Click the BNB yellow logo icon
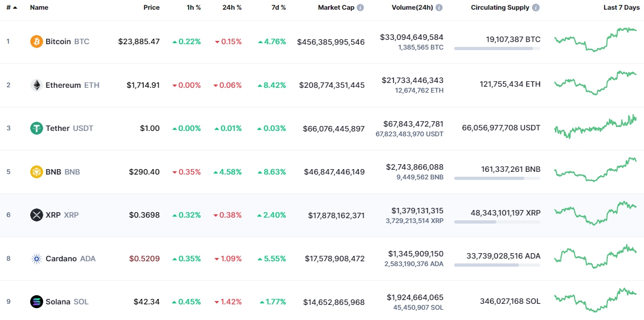Image resolution: width=644 pixels, height=320 pixels. pyautogui.click(x=37, y=172)
